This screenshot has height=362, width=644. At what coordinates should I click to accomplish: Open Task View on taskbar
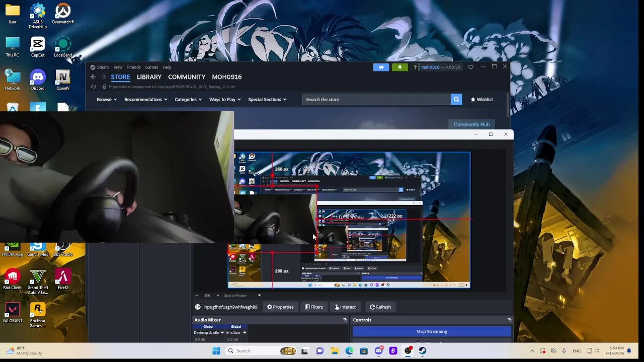[304, 351]
